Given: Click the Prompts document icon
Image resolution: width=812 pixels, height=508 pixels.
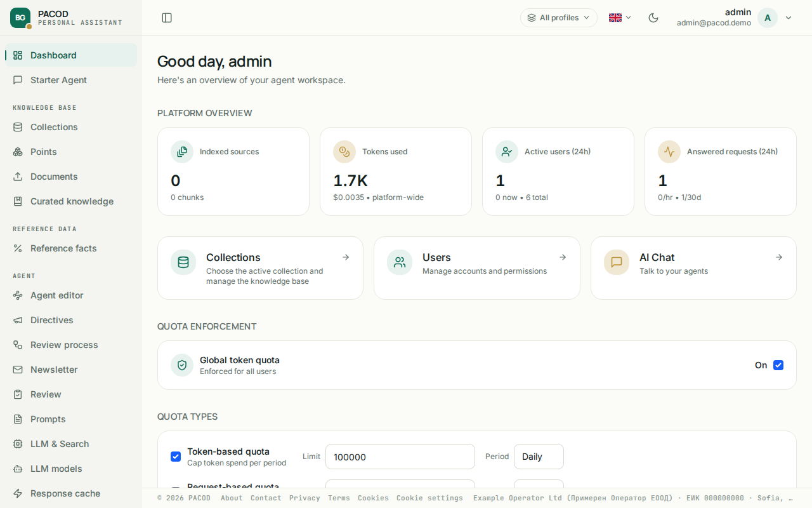Looking at the screenshot, I should point(18,419).
